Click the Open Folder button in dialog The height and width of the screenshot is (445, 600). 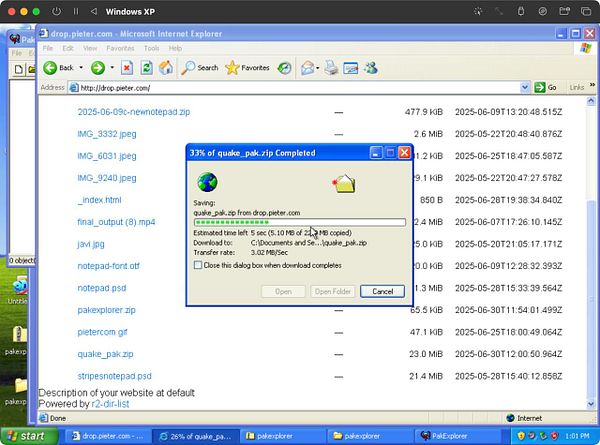coord(333,292)
